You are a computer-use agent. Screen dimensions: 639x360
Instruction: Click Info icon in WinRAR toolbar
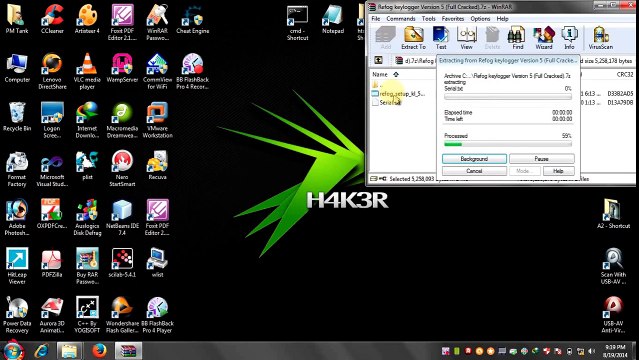[x=569, y=38]
